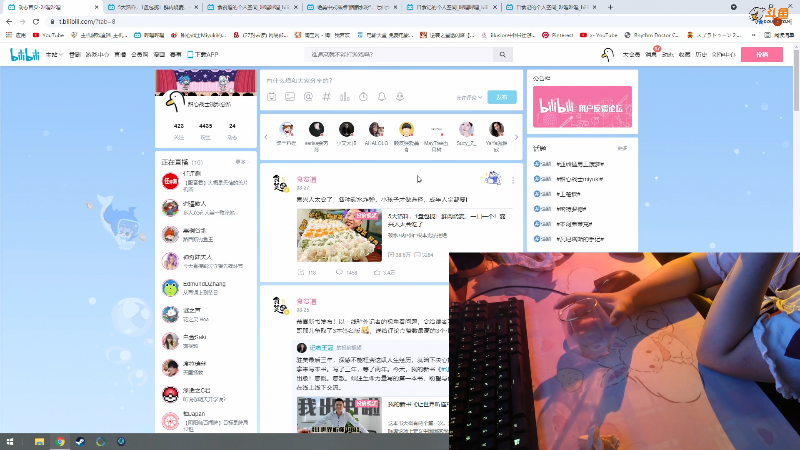Open the duck avatar in the header

(x=607, y=55)
